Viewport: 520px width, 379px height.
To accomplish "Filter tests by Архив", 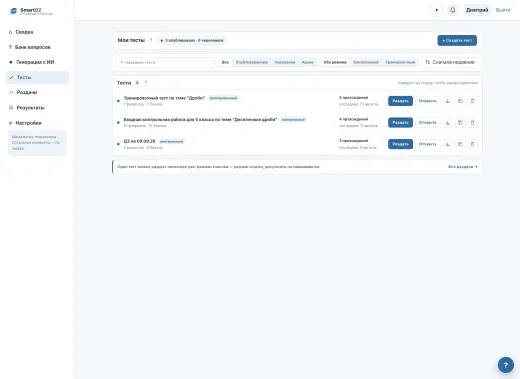I will tap(307, 62).
